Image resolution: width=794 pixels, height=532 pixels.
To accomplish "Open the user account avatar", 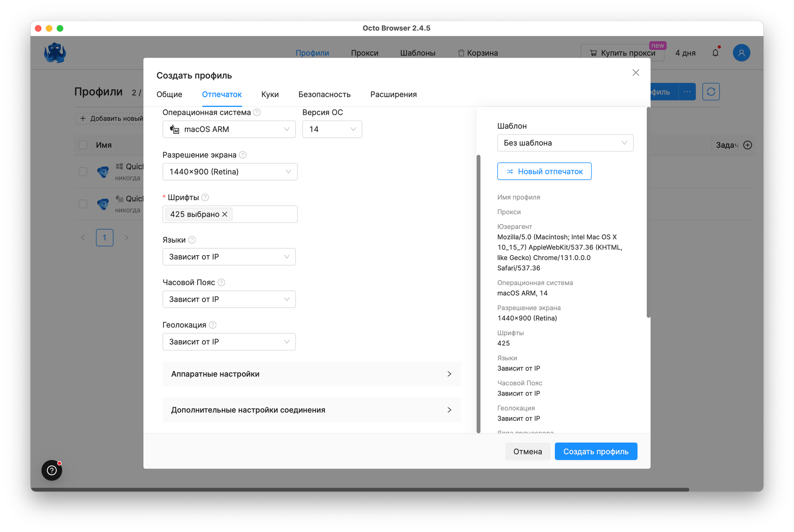I will pos(741,53).
